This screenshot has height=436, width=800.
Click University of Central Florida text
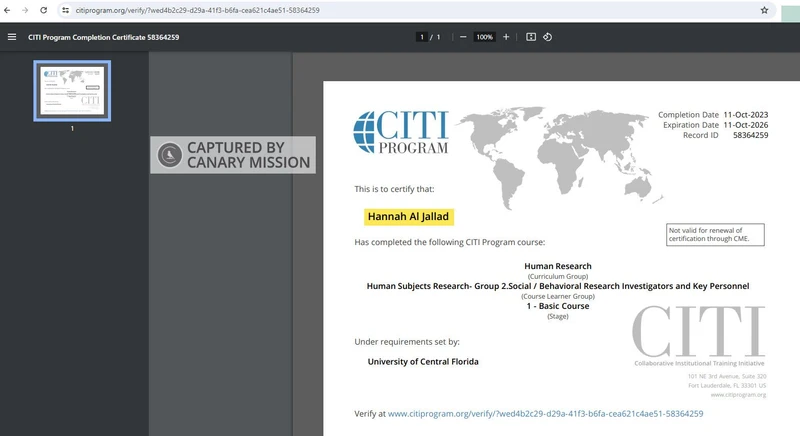pos(423,361)
